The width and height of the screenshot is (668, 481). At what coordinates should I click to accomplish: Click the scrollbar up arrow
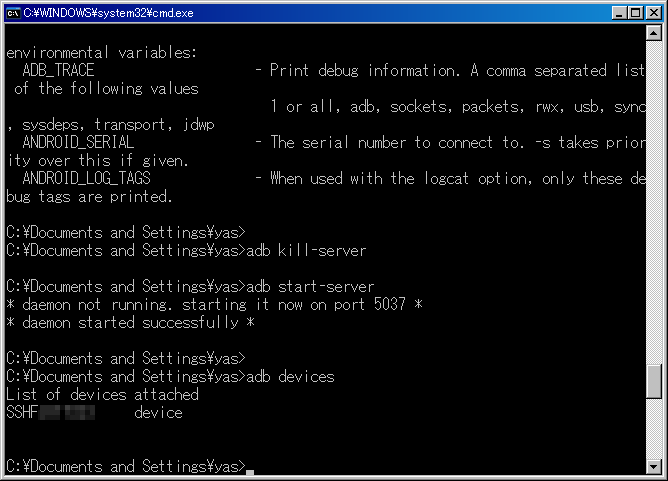653,33
